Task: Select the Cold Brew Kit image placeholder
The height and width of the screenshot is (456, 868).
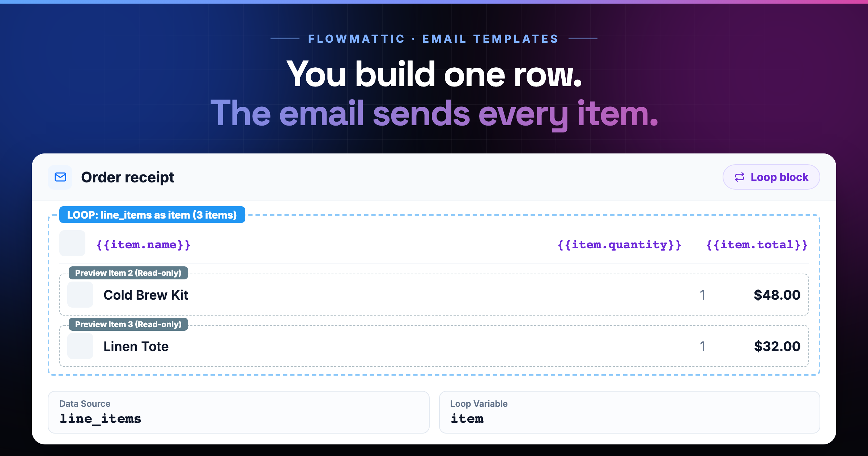Action: point(80,295)
